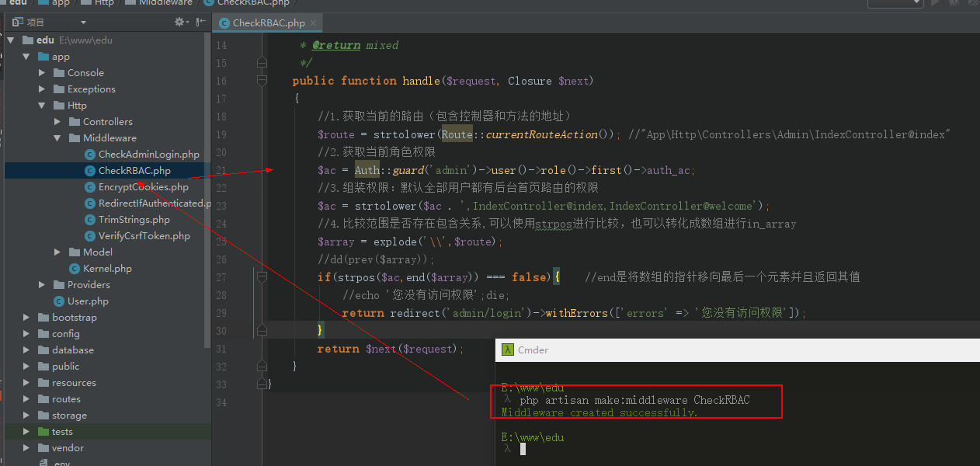Open Kernel.php file in the tree
Screen dimensions: 980x466
tap(107, 269)
